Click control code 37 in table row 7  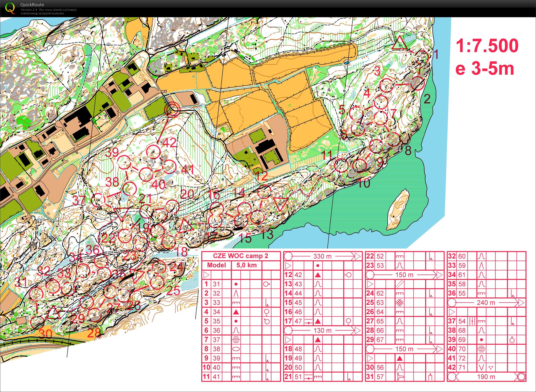[216, 340]
